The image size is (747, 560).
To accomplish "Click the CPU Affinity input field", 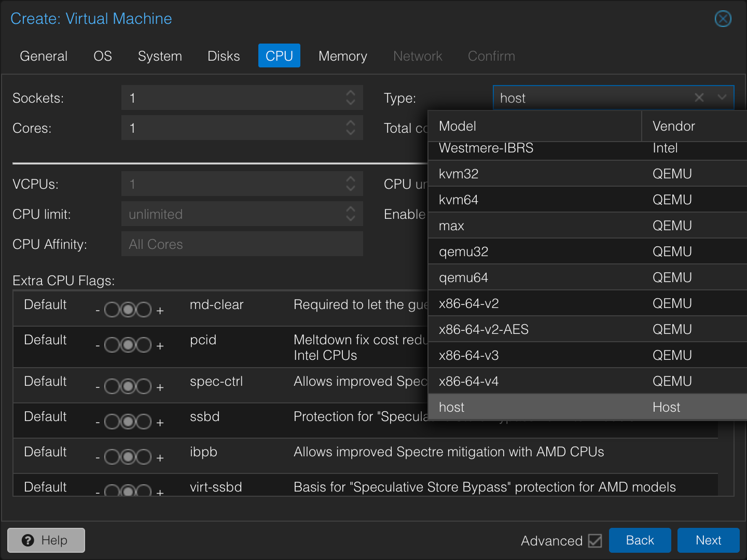I will (242, 244).
